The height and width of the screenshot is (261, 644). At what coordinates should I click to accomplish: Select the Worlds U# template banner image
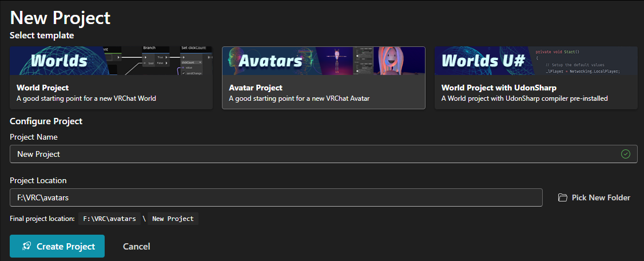pos(536,61)
